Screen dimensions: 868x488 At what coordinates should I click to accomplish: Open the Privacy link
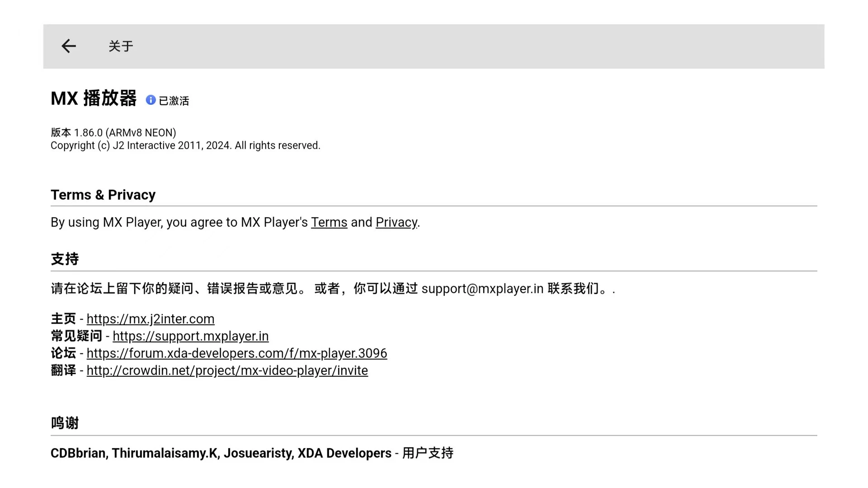tap(396, 222)
